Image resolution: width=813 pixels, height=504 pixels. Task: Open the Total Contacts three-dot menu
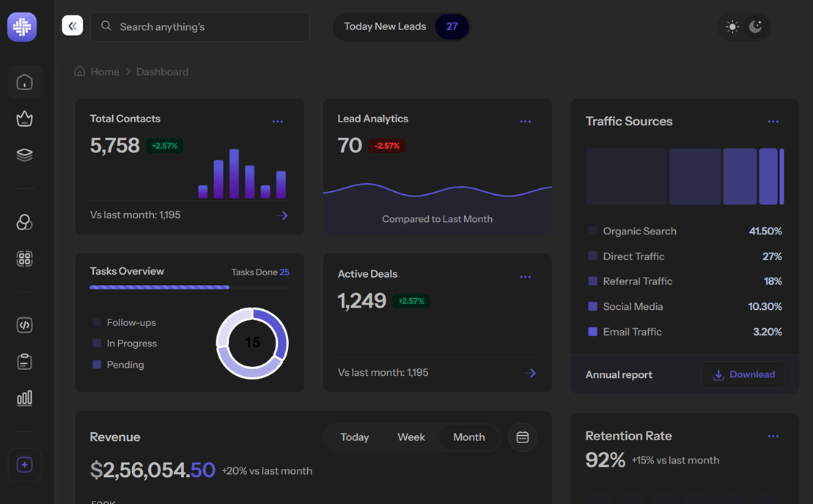tap(277, 122)
